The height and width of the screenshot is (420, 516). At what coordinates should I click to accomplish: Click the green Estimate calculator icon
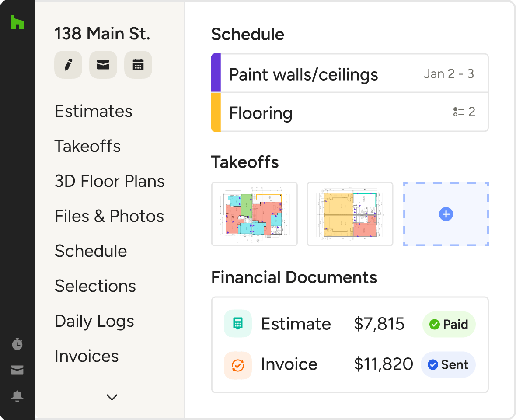pyautogui.click(x=237, y=324)
